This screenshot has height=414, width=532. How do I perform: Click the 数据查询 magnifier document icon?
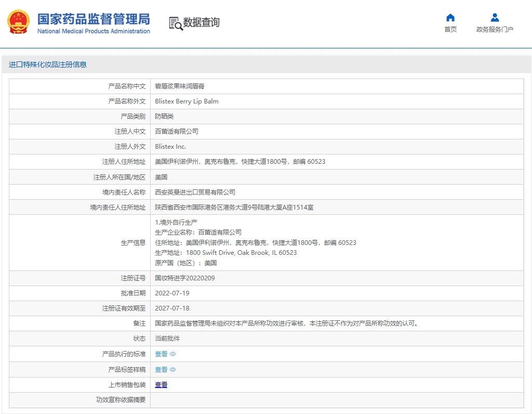pos(176,23)
